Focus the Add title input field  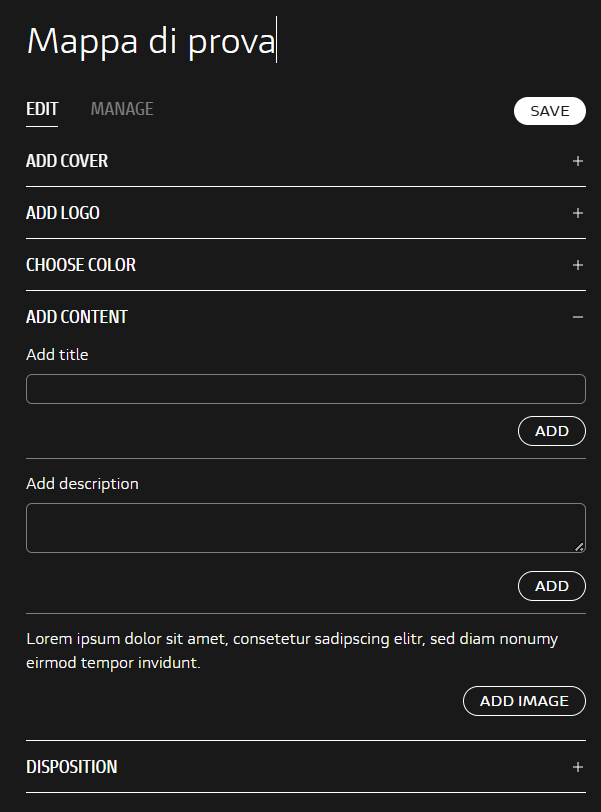click(305, 389)
